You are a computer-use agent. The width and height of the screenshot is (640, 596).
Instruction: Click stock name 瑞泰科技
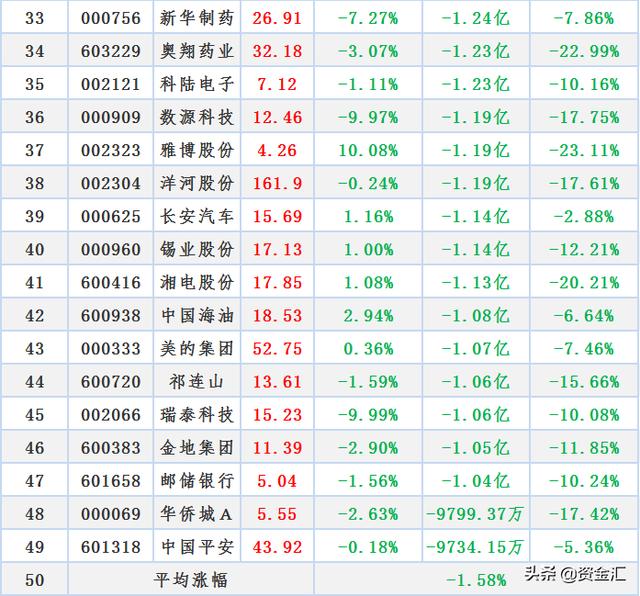[x=197, y=415]
